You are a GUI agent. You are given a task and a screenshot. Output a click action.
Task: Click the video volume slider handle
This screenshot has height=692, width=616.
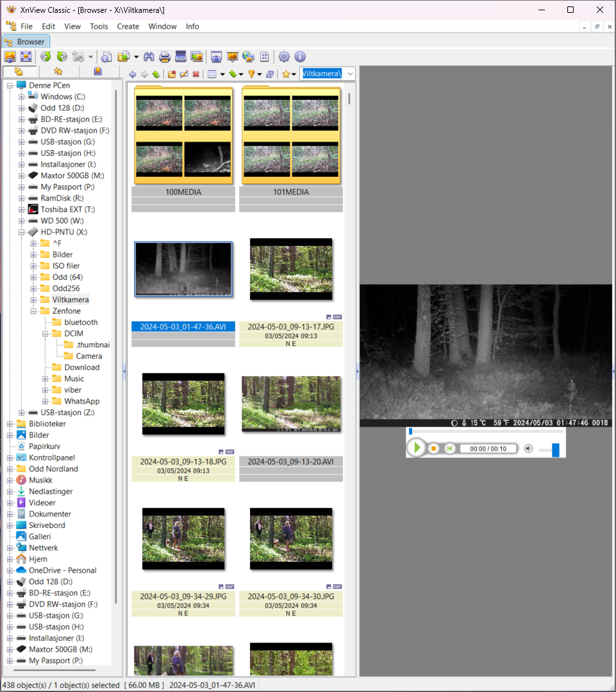[555, 450]
